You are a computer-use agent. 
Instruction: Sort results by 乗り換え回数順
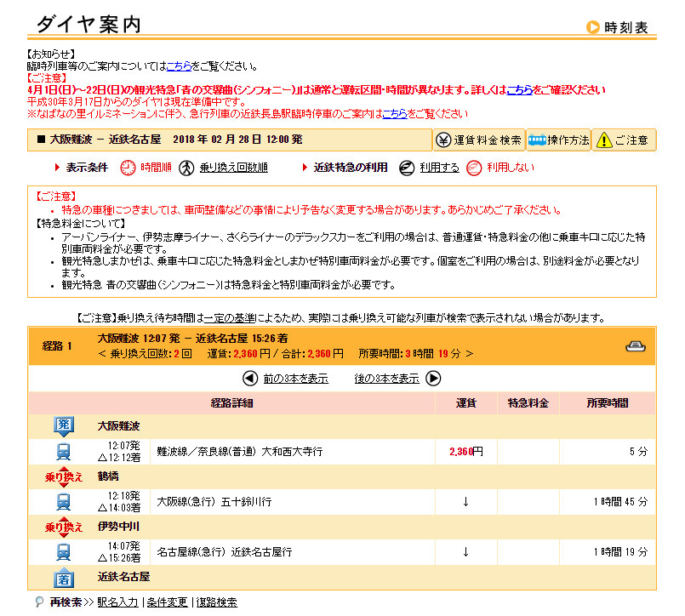233,168
